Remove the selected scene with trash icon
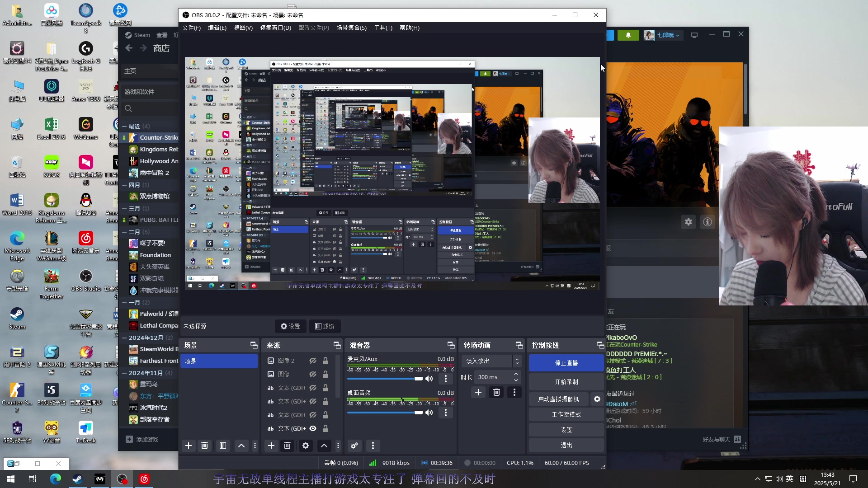This screenshot has height=488, width=868. (204, 446)
